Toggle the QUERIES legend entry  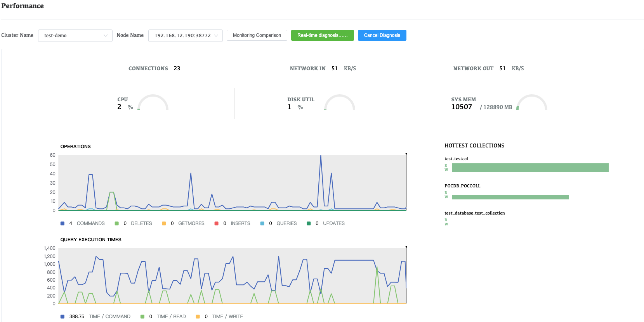tap(278, 223)
